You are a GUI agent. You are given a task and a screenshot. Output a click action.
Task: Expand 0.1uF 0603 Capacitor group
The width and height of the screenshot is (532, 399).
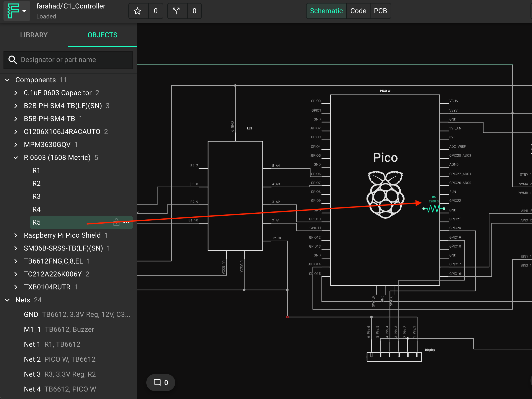tap(16, 93)
